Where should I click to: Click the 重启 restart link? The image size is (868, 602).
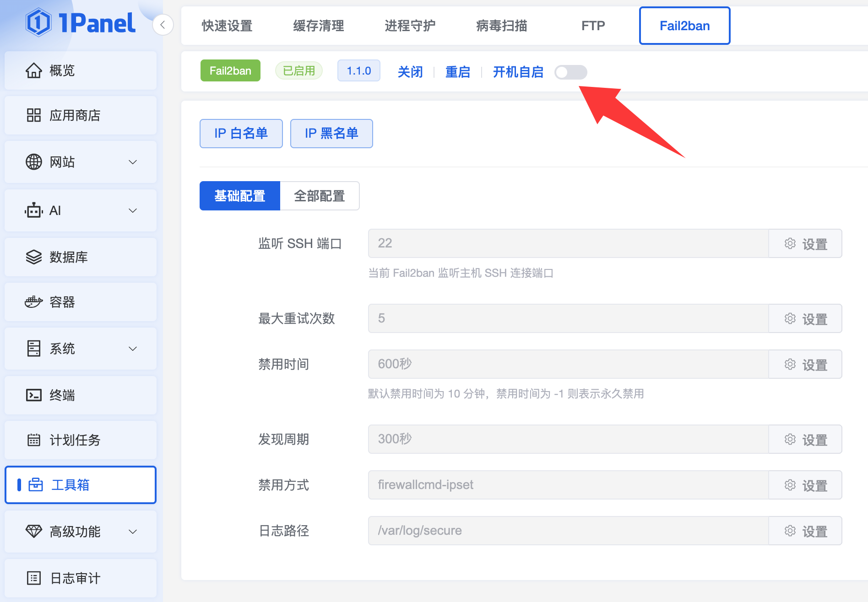tap(458, 72)
